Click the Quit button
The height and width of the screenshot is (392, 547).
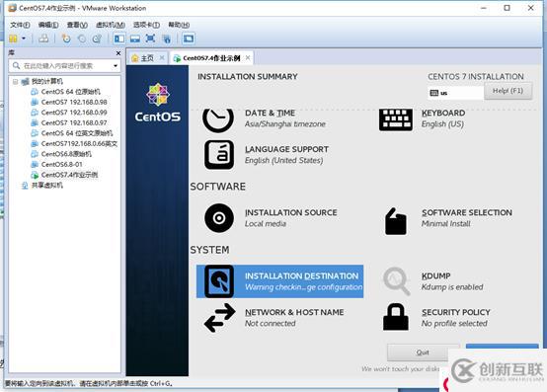(x=423, y=353)
